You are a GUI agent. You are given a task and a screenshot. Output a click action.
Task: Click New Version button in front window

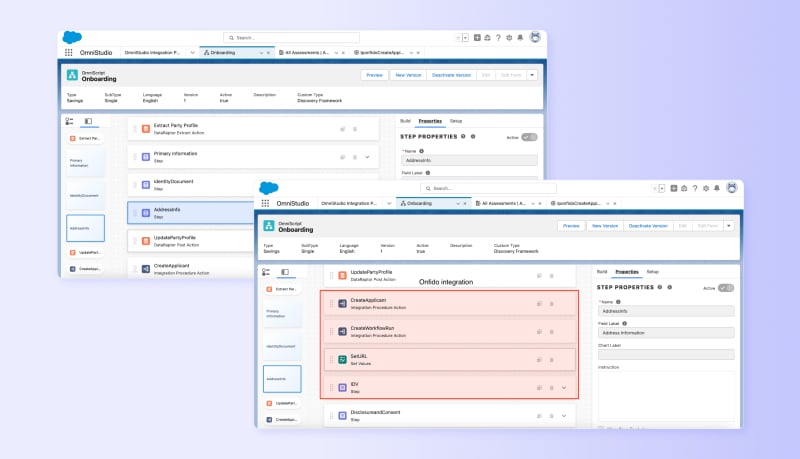(x=605, y=226)
